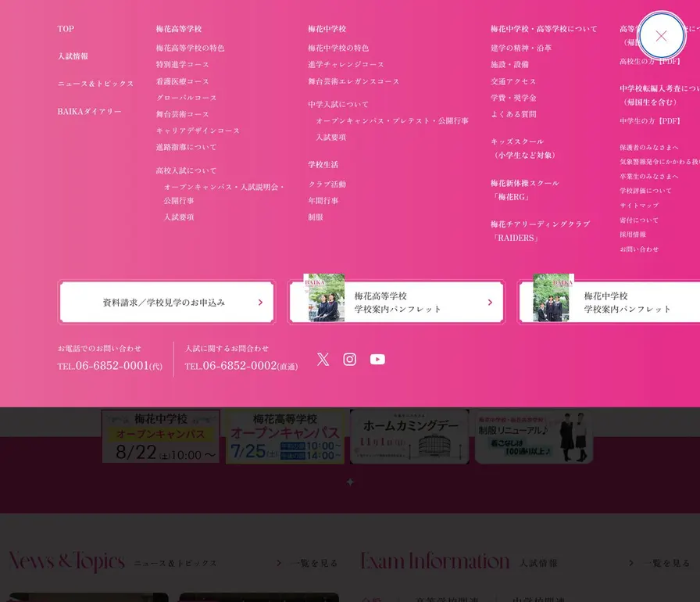Open 採用情報 link
Screen dimensions: 700x602
click(633, 234)
